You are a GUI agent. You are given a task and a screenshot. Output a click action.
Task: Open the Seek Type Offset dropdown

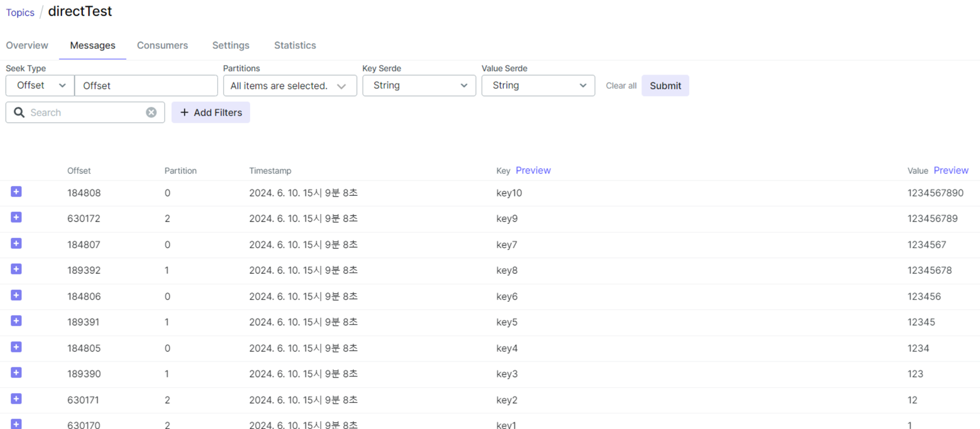coord(40,85)
